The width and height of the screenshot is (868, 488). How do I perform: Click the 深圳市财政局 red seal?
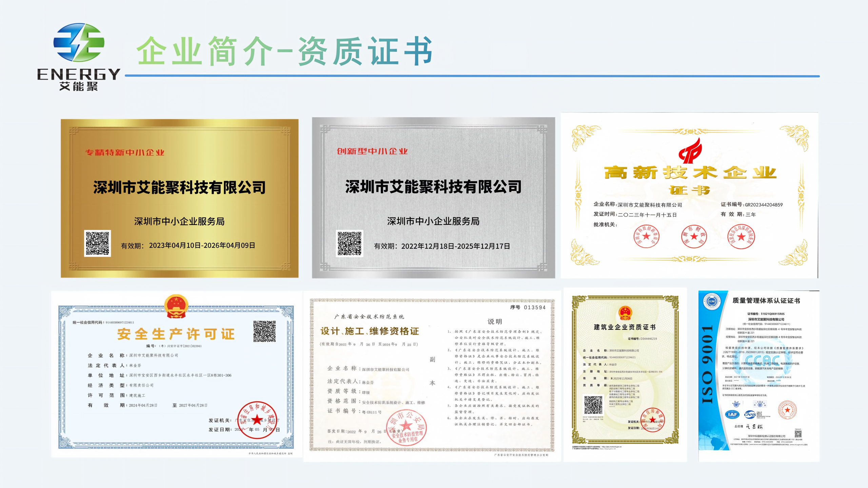(x=694, y=237)
